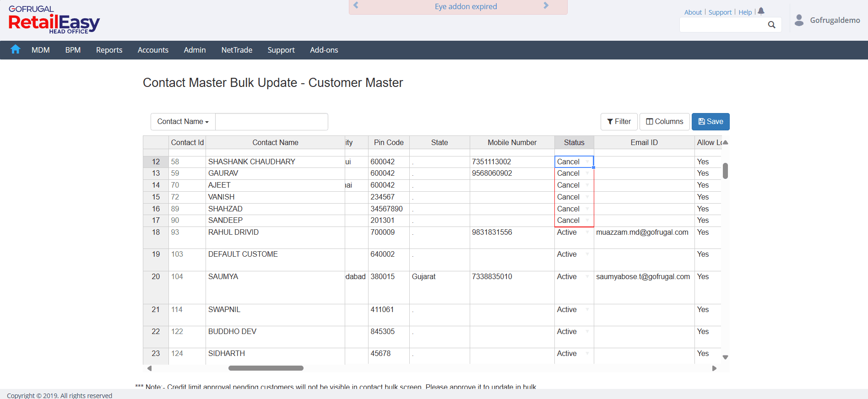Click the Columns button
The width and height of the screenshot is (868, 399).
click(x=664, y=122)
